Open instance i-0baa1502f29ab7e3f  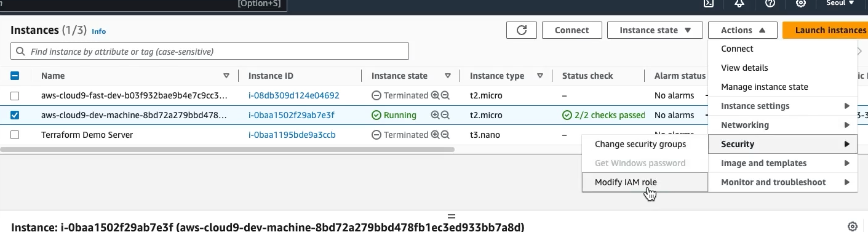pyautogui.click(x=292, y=115)
